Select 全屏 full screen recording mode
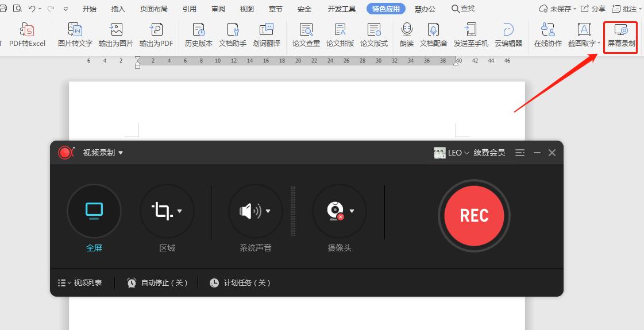Viewport: 644px width, 330px height. pyautogui.click(x=94, y=211)
